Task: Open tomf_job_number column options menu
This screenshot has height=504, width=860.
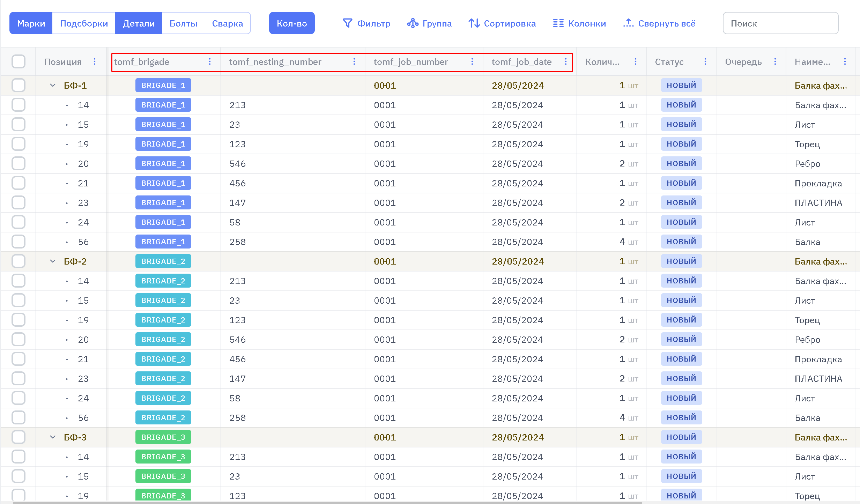Action: point(472,61)
